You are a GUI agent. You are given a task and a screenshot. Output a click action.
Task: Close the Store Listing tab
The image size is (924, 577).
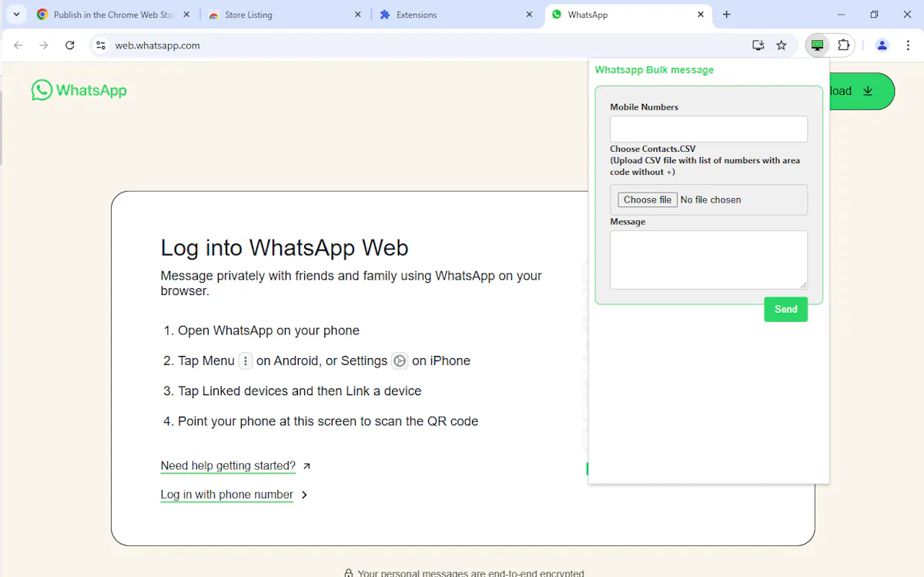pyautogui.click(x=358, y=15)
